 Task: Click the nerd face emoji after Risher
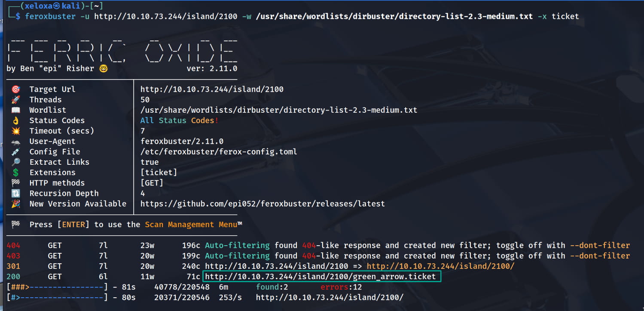103,68
